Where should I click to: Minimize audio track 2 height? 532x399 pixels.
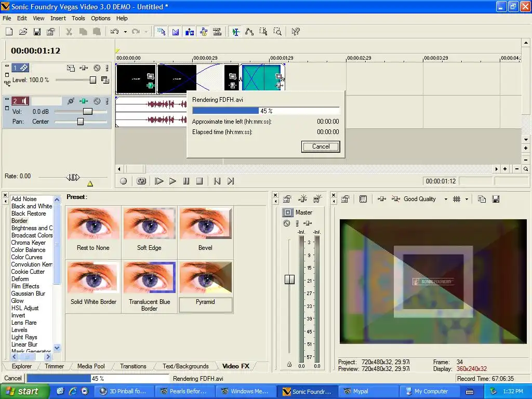7,99
